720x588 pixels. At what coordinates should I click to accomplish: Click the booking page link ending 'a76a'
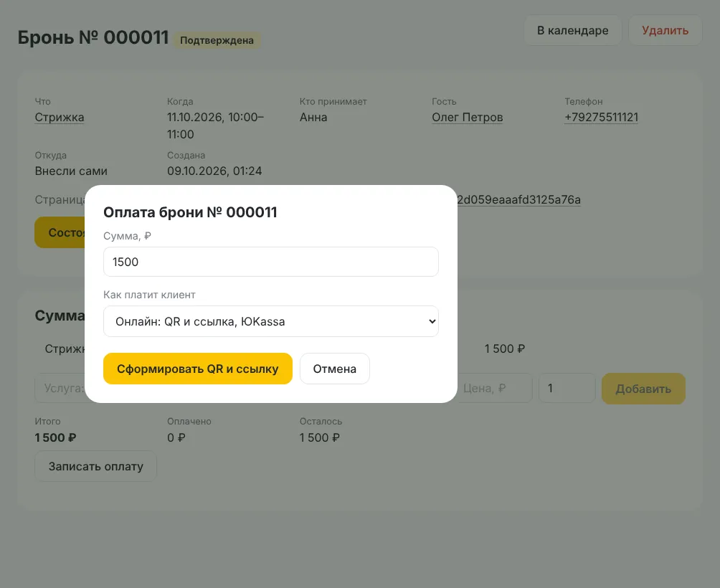pyautogui.click(x=519, y=199)
